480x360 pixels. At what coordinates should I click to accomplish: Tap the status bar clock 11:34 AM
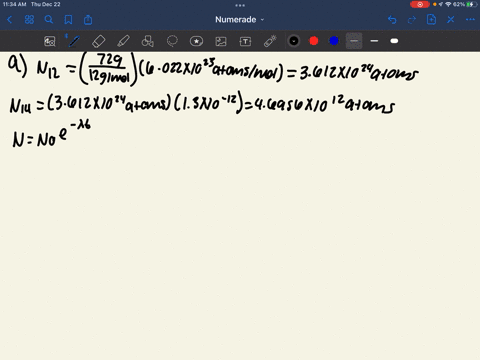pyautogui.click(x=14, y=4)
